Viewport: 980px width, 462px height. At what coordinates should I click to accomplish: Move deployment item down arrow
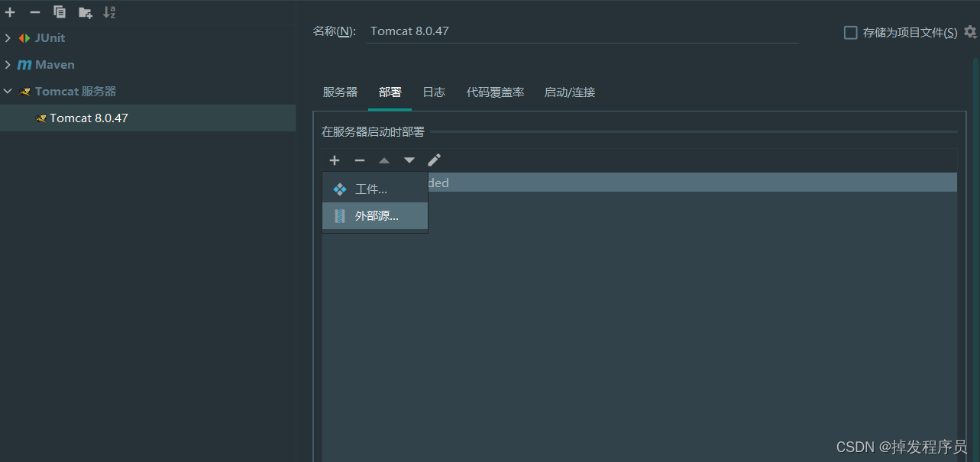(409, 160)
